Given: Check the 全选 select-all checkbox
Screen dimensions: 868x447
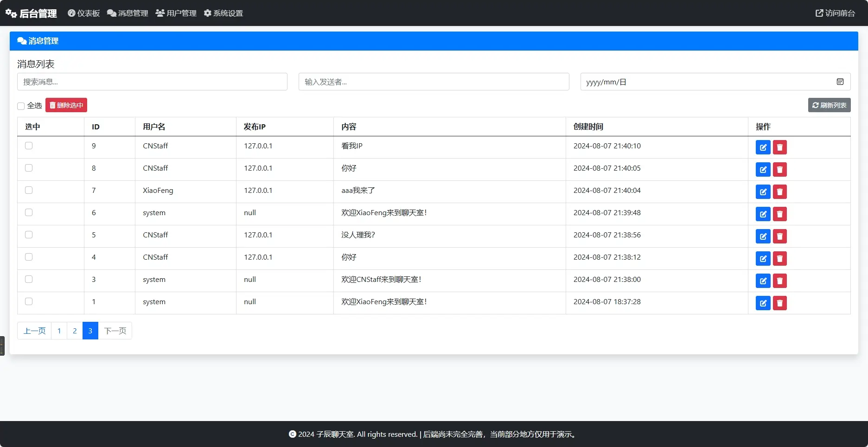Looking at the screenshot, I should point(21,106).
